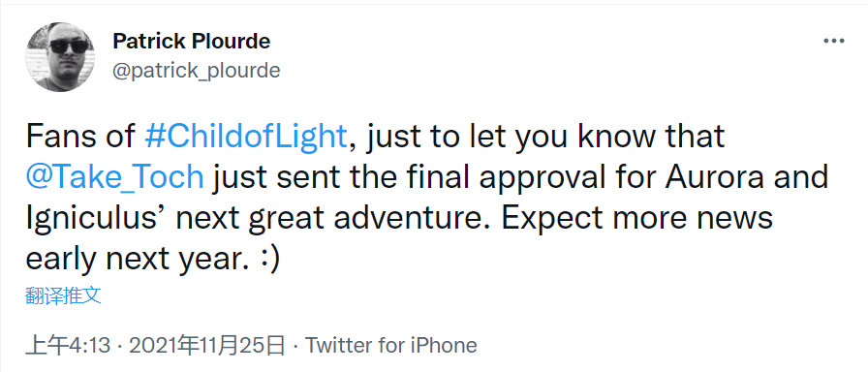This screenshot has height=372, width=868.
Task: Click the @patrick_plourde handle
Action: point(197,71)
